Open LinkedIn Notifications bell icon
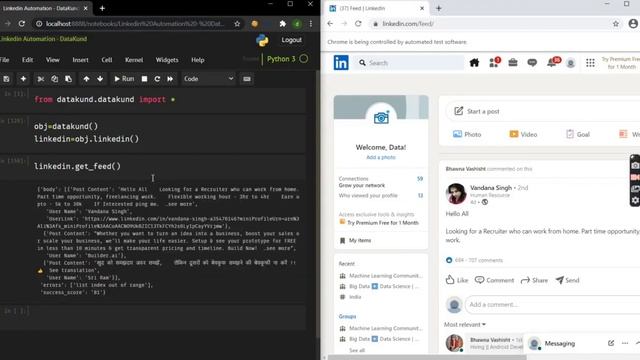 click(552, 63)
